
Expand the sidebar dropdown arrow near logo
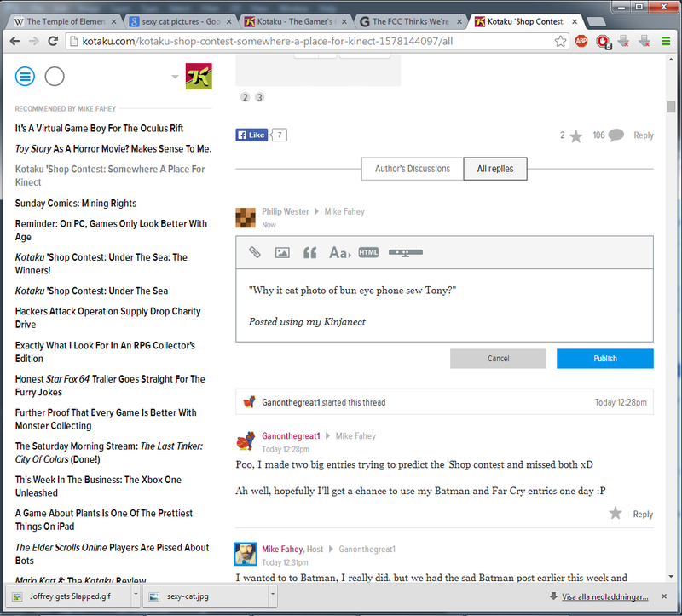click(x=175, y=77)
